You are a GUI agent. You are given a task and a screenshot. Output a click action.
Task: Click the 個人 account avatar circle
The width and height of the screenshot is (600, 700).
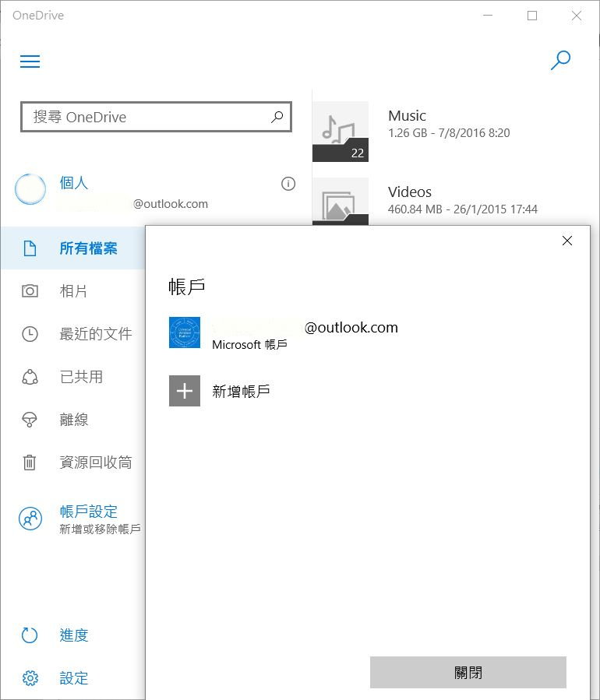[30, 189]
